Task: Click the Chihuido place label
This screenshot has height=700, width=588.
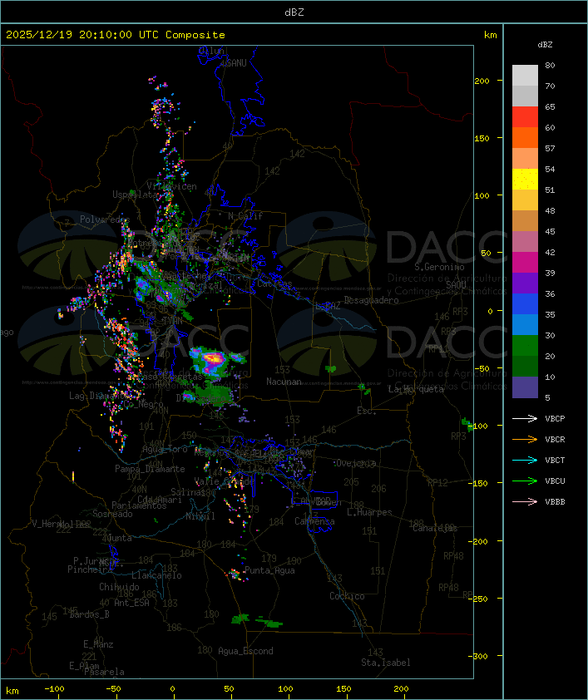Action: click(119, 587)
